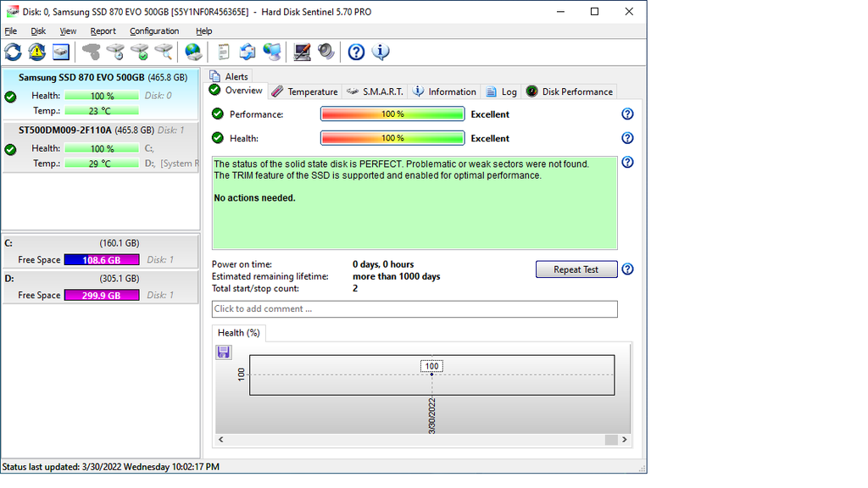The image size is (868, 488).
Task: Select the Overview tab
Action: [x=237, y=91]
